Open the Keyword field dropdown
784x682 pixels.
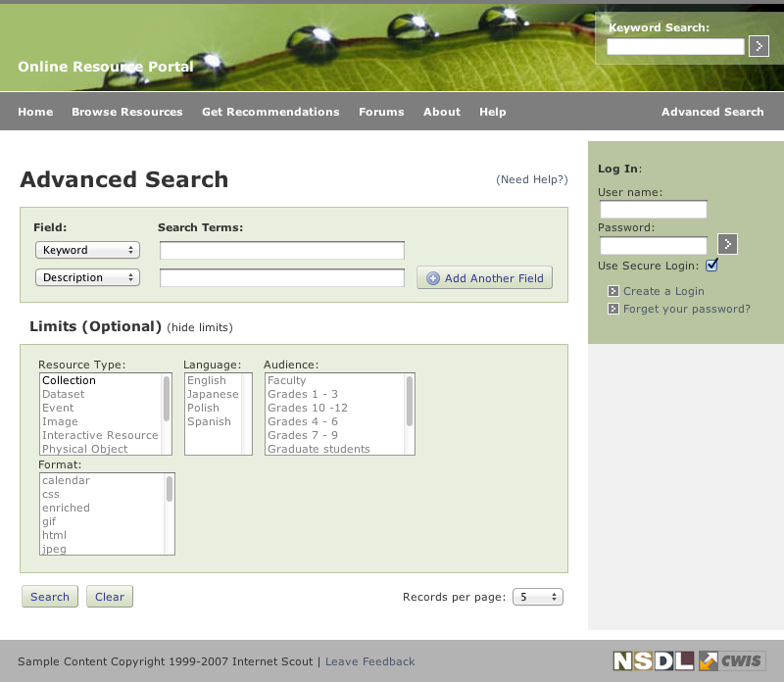[87, 250]
